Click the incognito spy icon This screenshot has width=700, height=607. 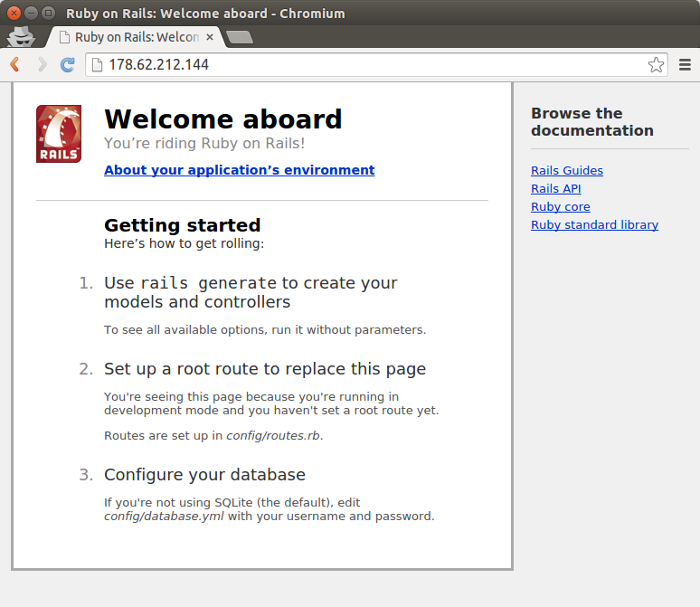[21, 36]
